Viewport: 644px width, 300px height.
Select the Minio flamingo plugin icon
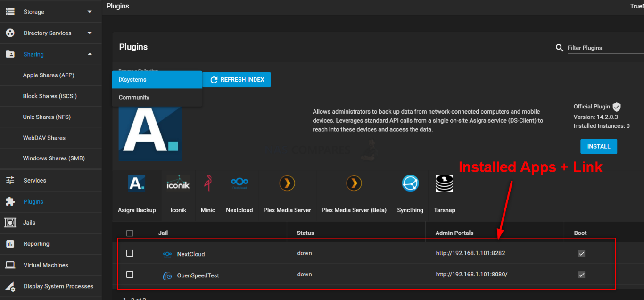pyautogui.click(x=208, y=183)
